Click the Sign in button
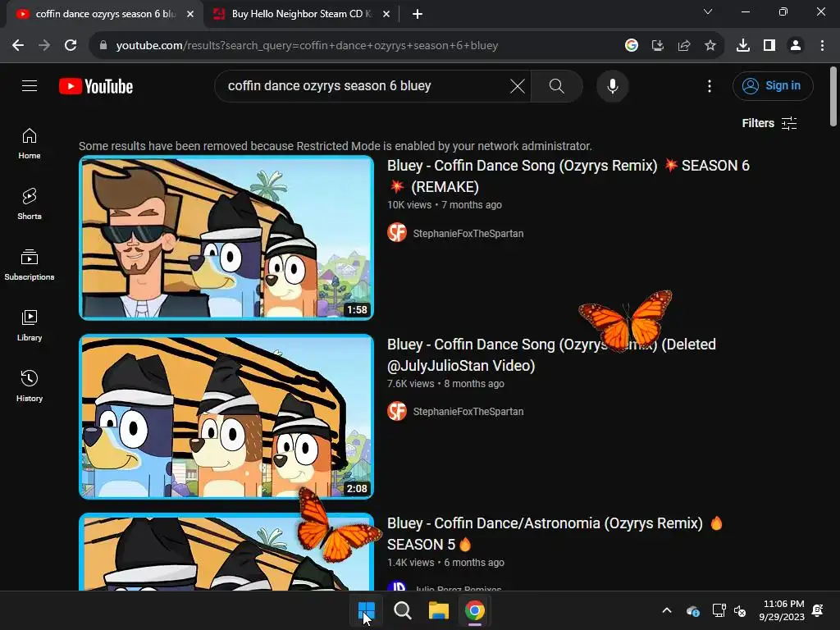The height and width of the screenshot is (630, 840). 773,85
